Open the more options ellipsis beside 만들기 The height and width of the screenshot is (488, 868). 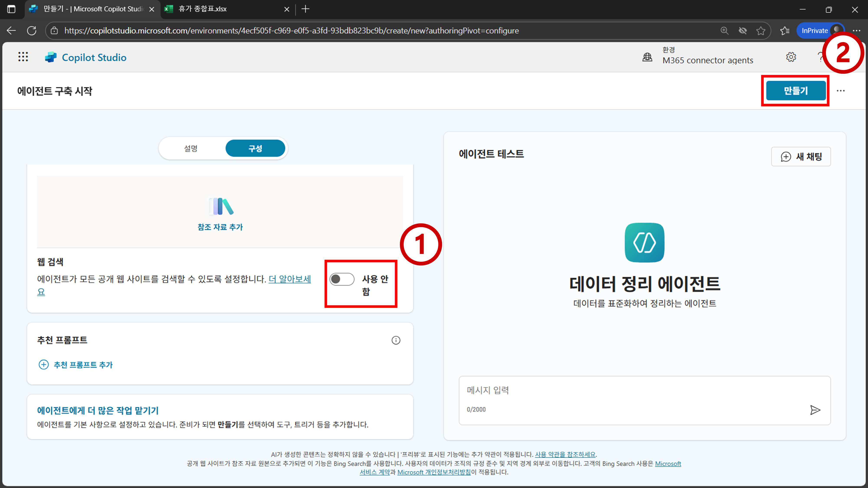840,91
